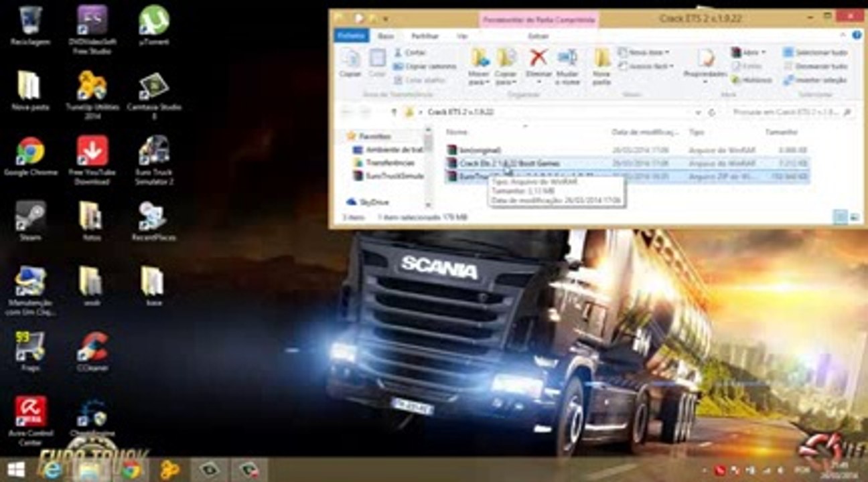Open Manutenção com Um Clique shortcut
Screen dimensions: 868x482
(30, 291)
